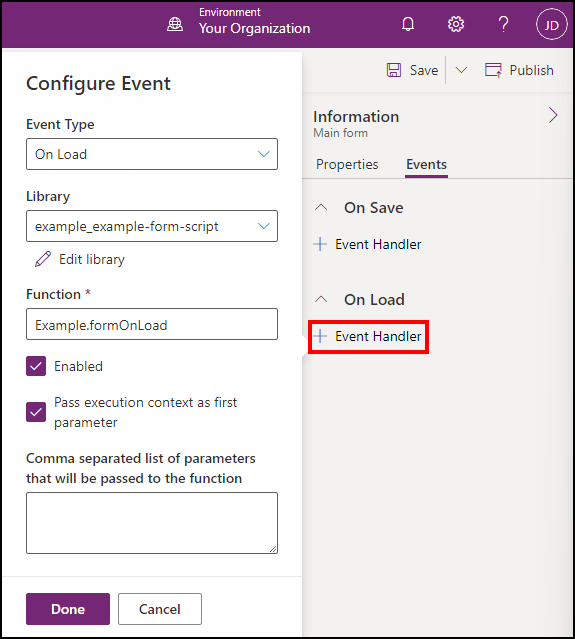
Task: Open the Library dropdown
Action: [152, 226]
